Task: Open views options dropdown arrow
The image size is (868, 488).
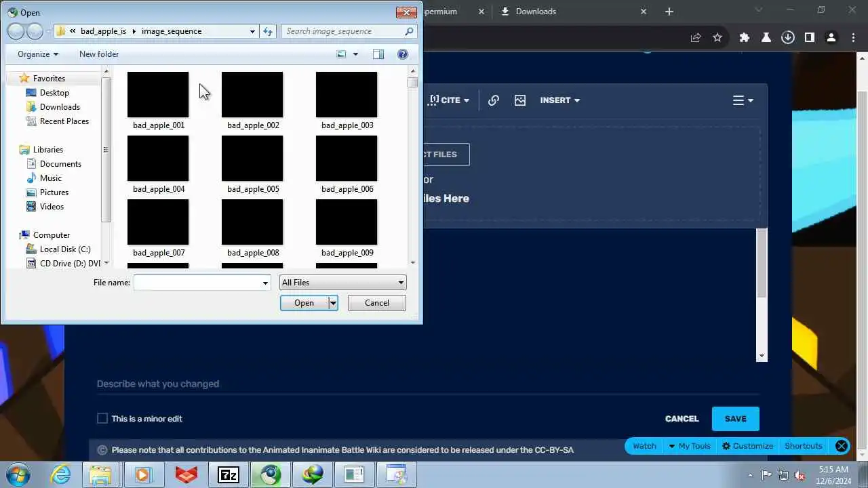Action: point(355,54)
